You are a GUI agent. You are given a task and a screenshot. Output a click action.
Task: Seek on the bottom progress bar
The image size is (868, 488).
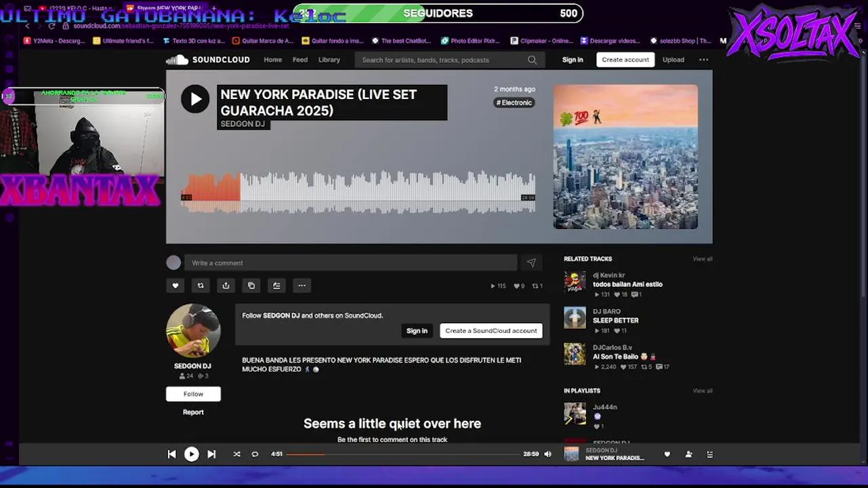coord(402,454)
